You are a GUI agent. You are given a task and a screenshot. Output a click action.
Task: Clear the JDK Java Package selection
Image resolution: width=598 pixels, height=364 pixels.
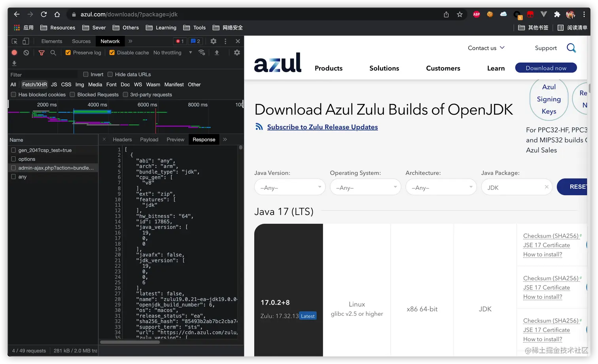547,187
